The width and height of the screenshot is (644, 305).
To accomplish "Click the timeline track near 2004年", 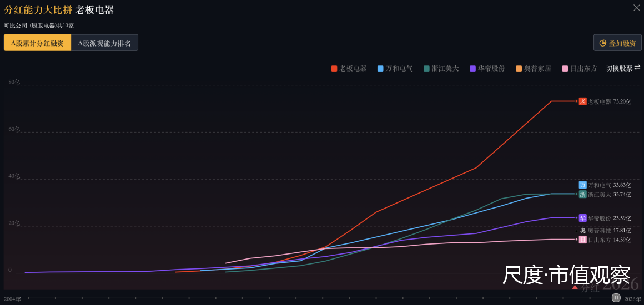I will (31, 298).
